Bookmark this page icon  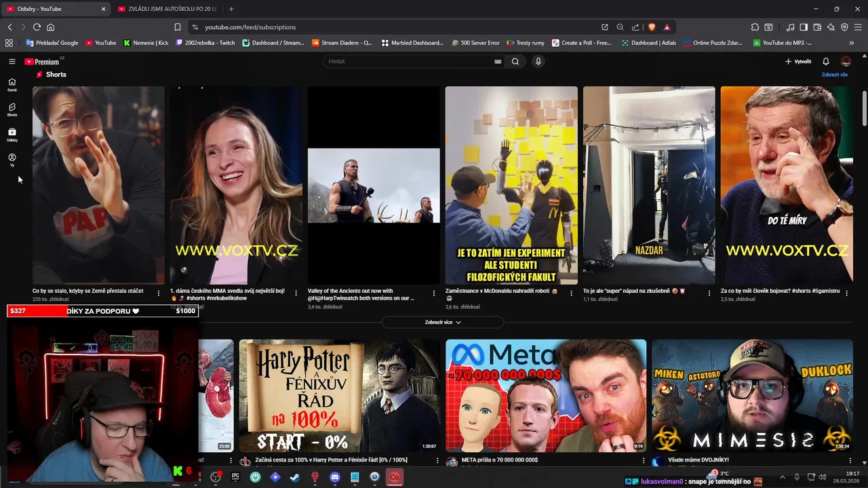click(178, 27)
